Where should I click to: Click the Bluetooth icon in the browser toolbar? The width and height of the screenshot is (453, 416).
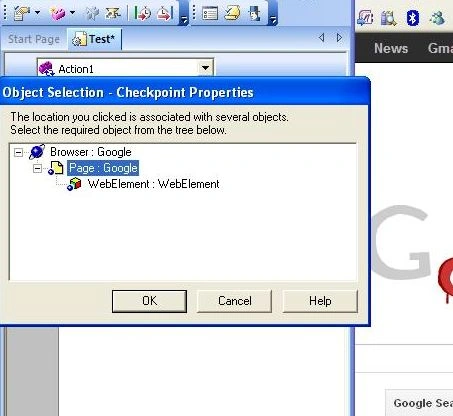click(413, 18)
